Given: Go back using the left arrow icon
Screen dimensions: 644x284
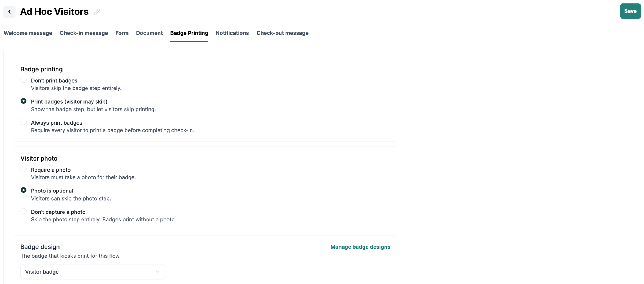Looking at the screenshot, I should [9, 12].
